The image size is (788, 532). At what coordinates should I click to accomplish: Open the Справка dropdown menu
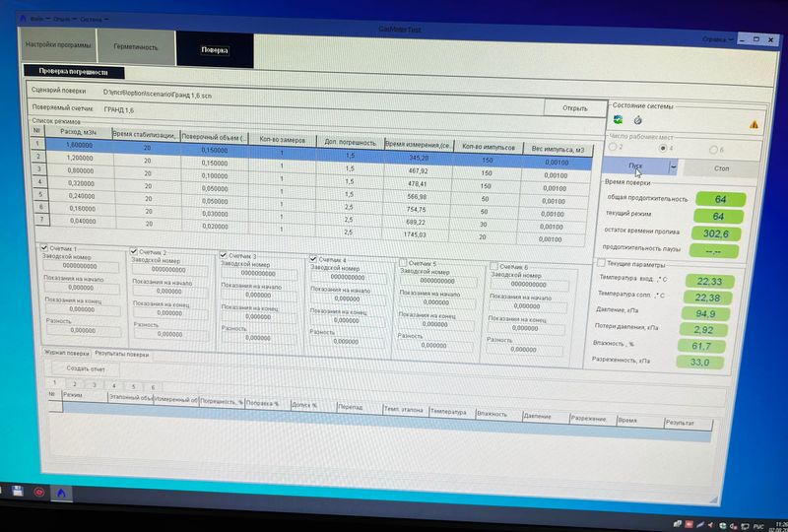[717, 39]
